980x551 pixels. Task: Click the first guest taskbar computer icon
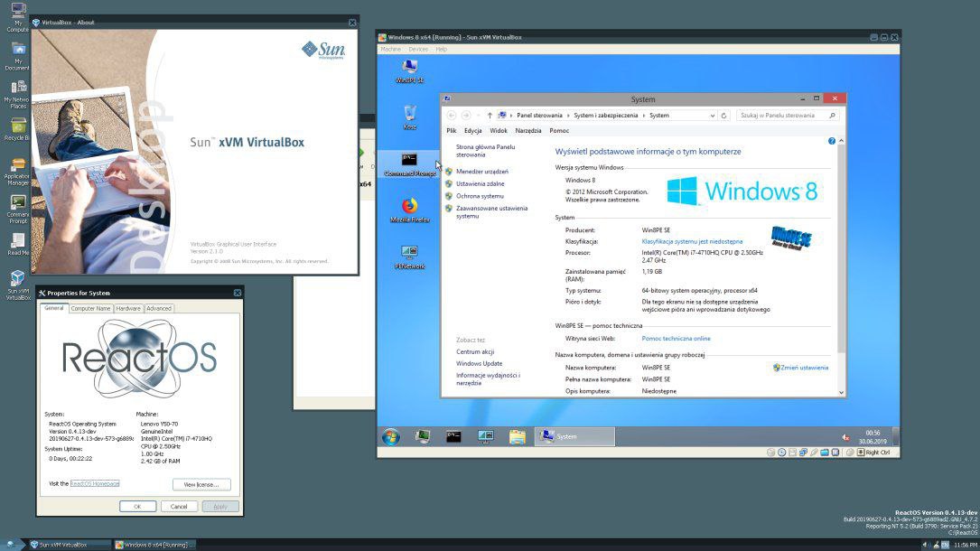pos(423,436)
